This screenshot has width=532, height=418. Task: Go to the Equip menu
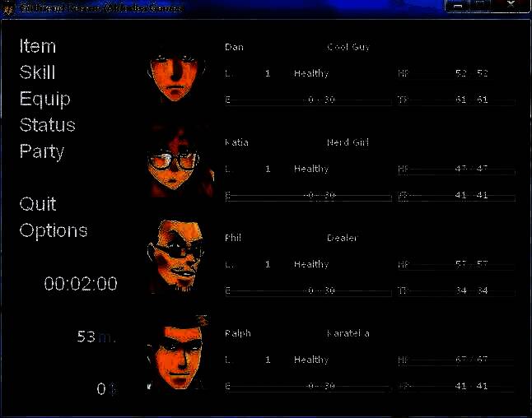(x=45, y=99)
